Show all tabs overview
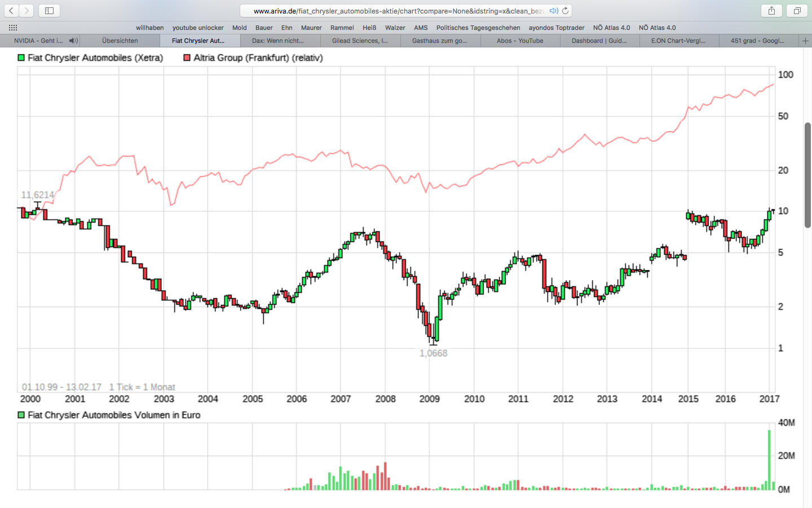 click(x=797, y=11)
